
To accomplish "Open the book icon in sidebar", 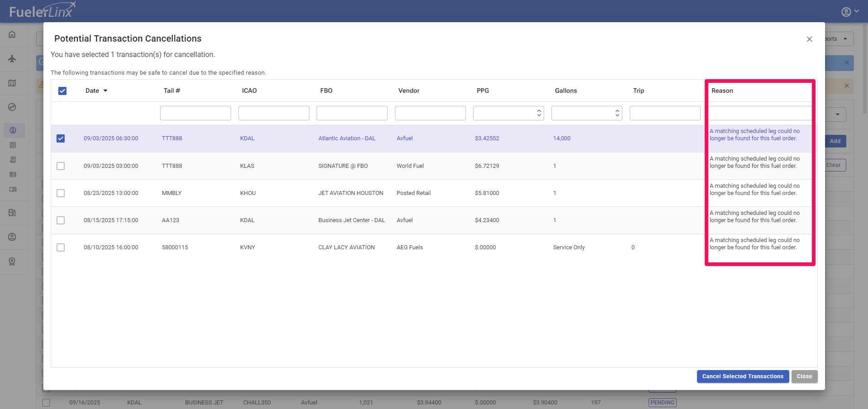I will click(x=13, y=190).
